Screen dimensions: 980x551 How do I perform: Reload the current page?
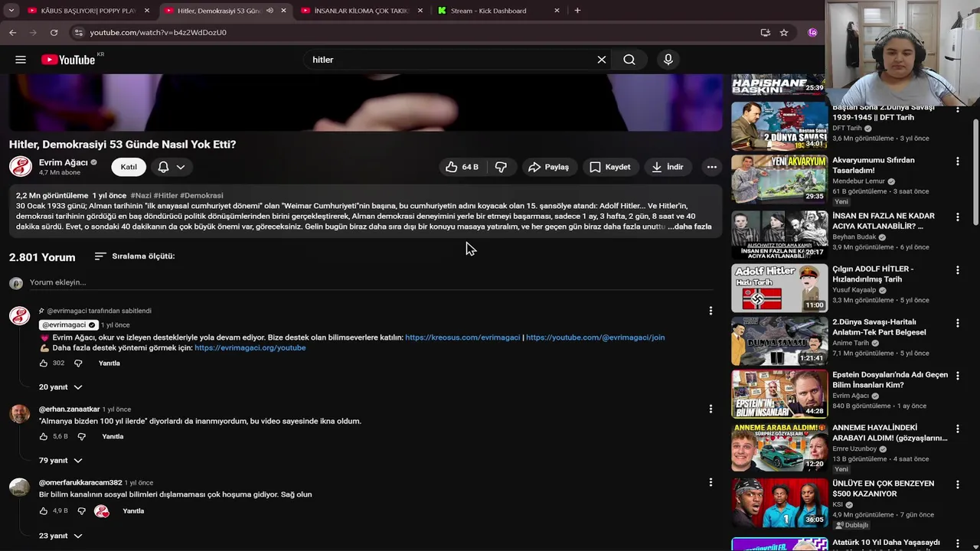(x=54, y=32)
